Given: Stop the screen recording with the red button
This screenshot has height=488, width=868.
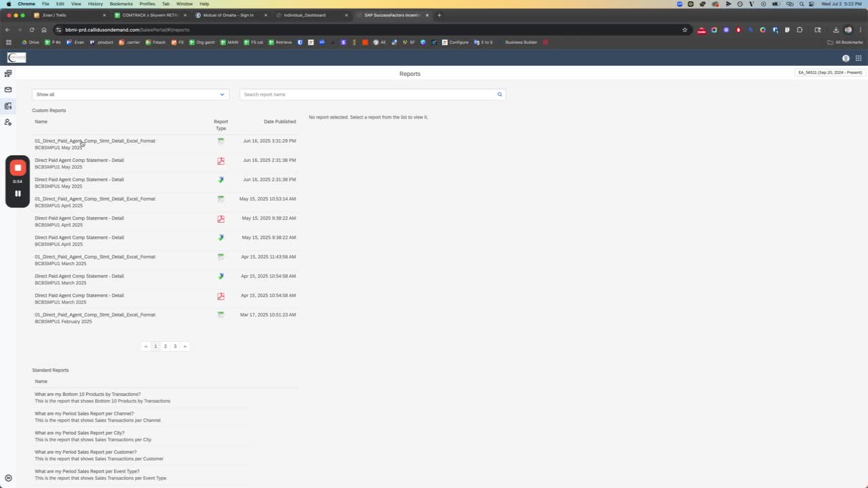Looking at the screenshot, I should (x=18, y=167).
